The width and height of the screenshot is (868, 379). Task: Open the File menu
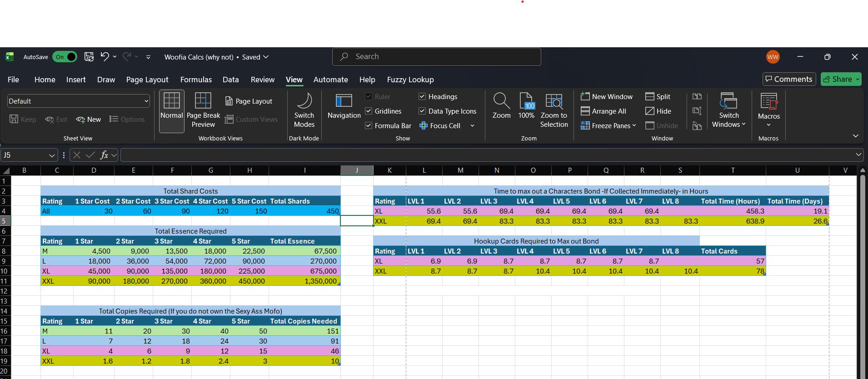click(x=13, y=80)
